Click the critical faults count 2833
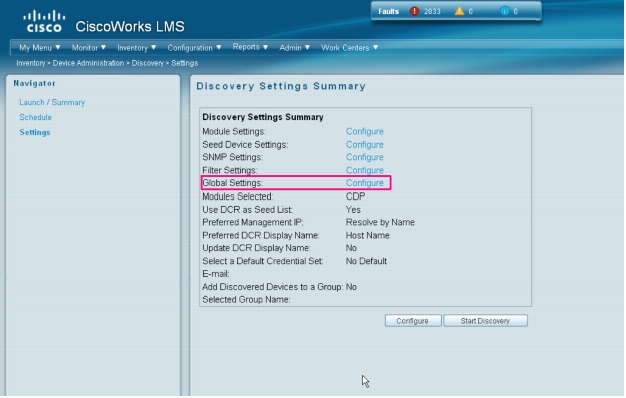626x398 pixels. (432, 12)
